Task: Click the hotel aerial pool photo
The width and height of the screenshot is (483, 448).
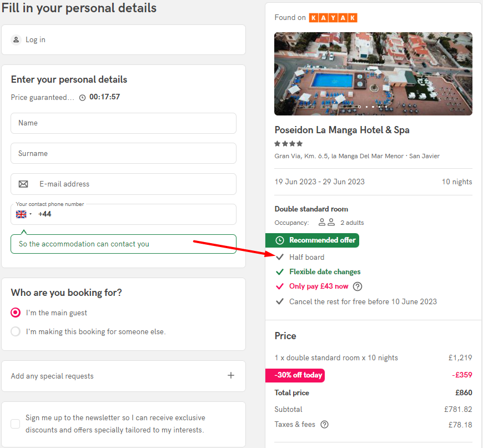Action: tap(373, 74)
